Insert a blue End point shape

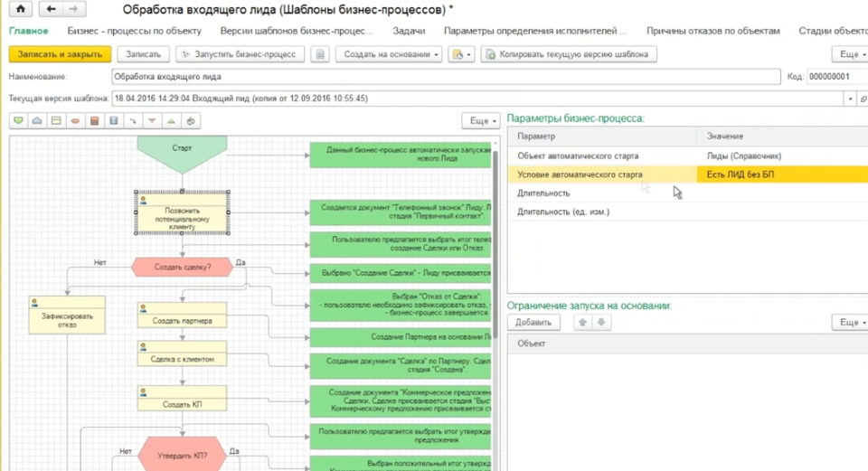[37, 120]
